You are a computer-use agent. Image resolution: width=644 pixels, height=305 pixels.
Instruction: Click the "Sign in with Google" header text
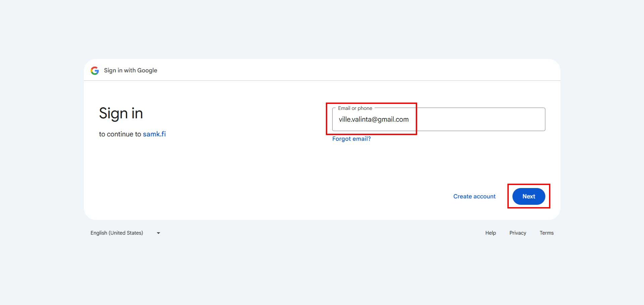(x=130, y=70)
